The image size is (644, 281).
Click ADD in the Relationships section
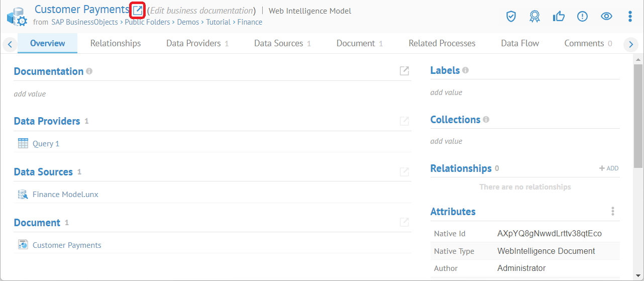[x=609, y=168]
